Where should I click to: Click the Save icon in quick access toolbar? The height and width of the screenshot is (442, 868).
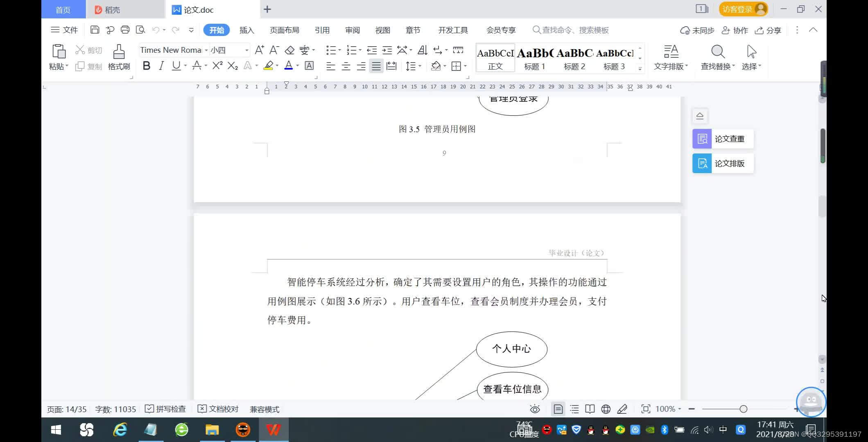pyautogui.click(x=95, y=30)
